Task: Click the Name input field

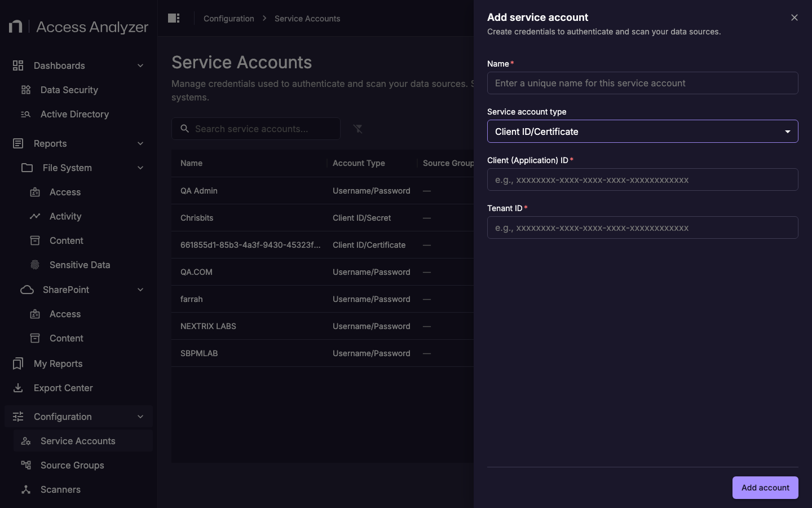Action: point(642,83)
